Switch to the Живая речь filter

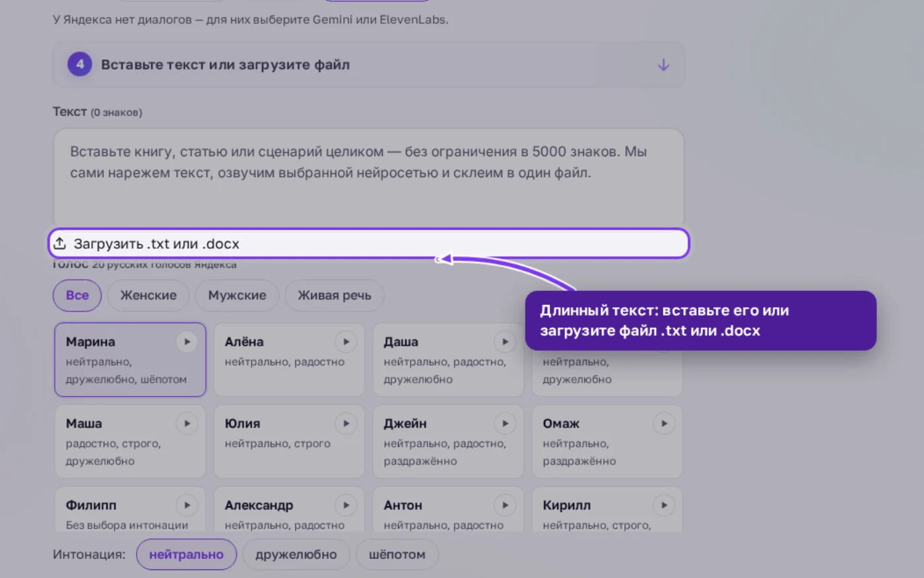pos(335,296)
